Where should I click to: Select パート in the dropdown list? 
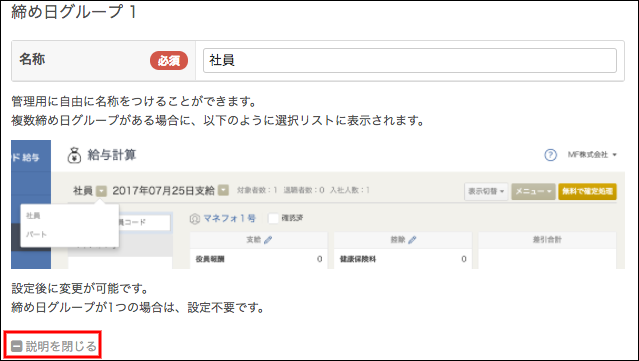pyautogui.click(x=36, y=234)
